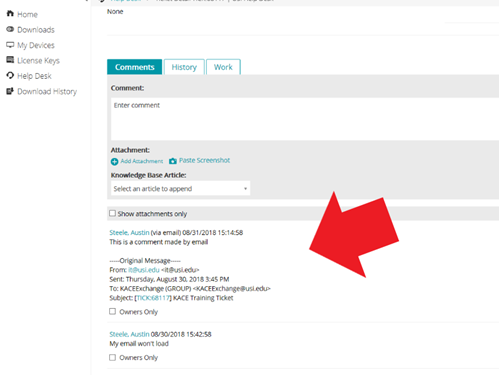Click the Help Desk headset icon
The height and width of the screenshot is (375, 500).
(10, 75)
